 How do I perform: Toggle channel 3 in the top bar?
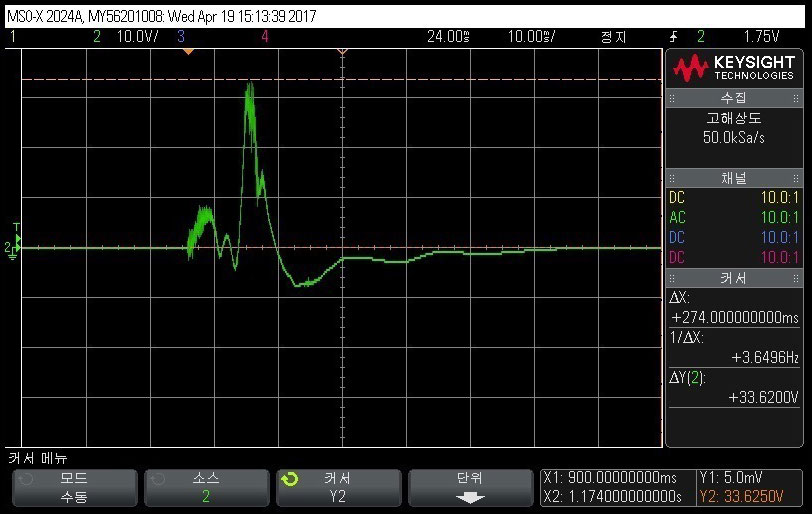(181, 36)
